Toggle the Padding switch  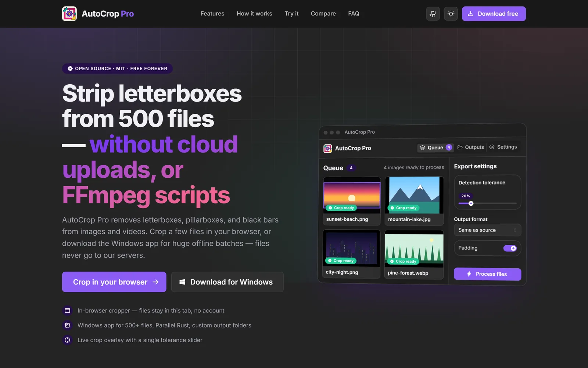pos(510,248)
